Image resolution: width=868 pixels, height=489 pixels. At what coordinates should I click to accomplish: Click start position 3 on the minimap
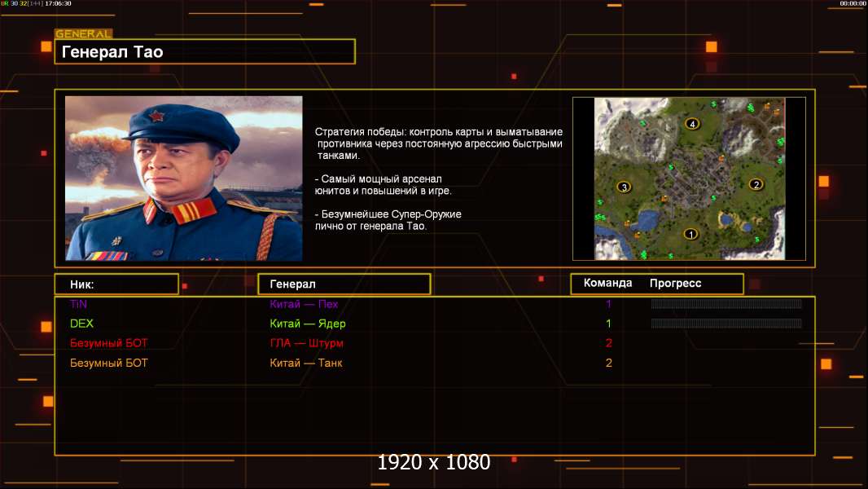(x=624, y=187)
